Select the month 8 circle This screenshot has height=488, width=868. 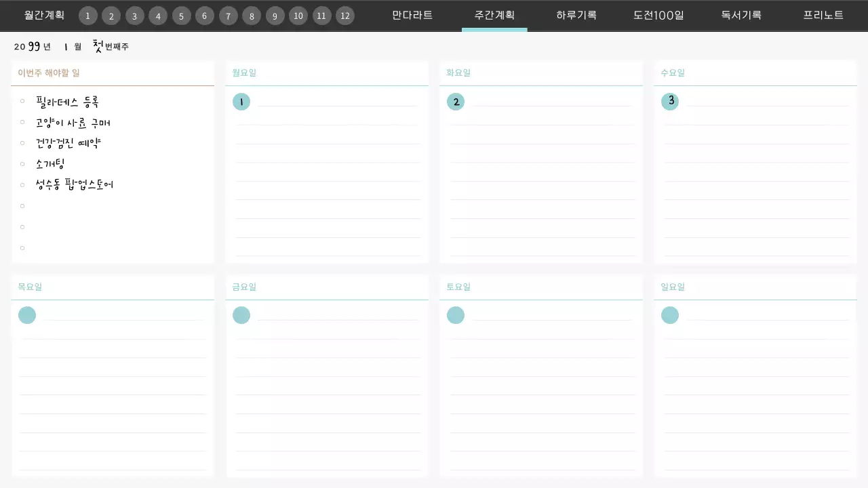click(x=252, y=16)
